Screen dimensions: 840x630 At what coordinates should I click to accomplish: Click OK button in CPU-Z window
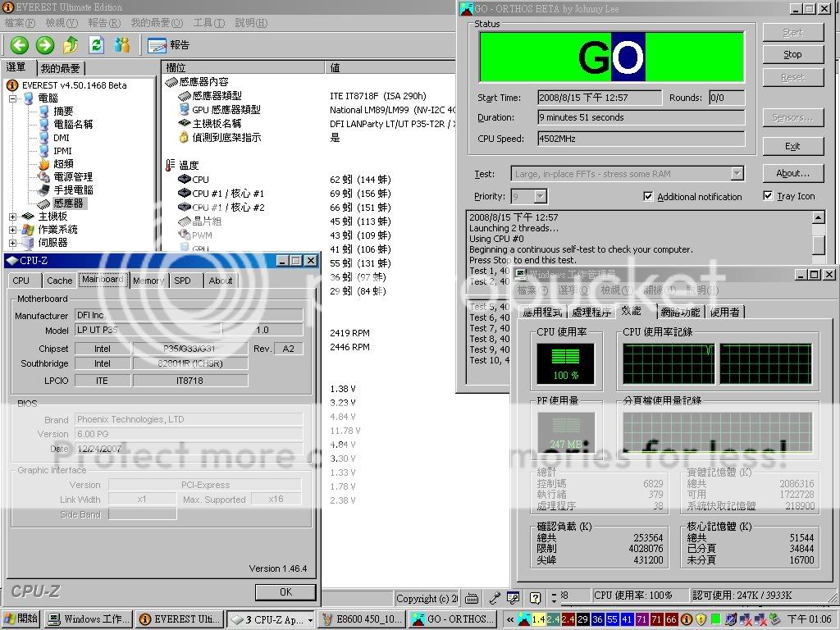[x=285, y=591]
